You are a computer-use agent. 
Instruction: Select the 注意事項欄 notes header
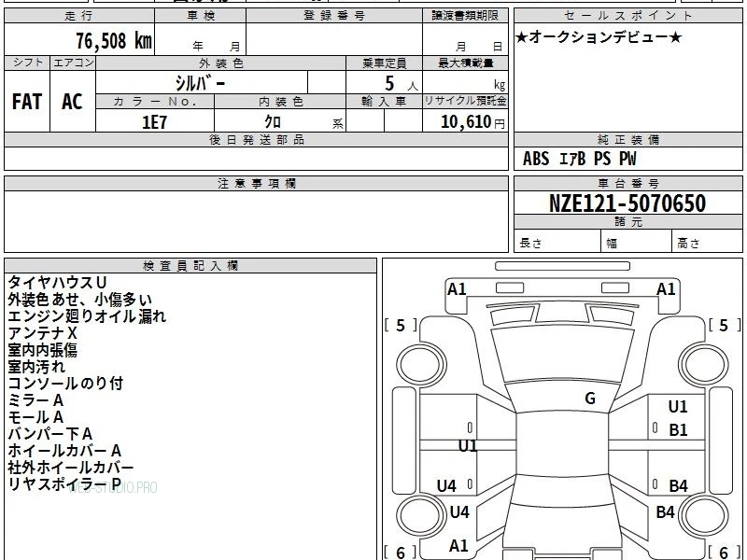[x=256, y=184]
